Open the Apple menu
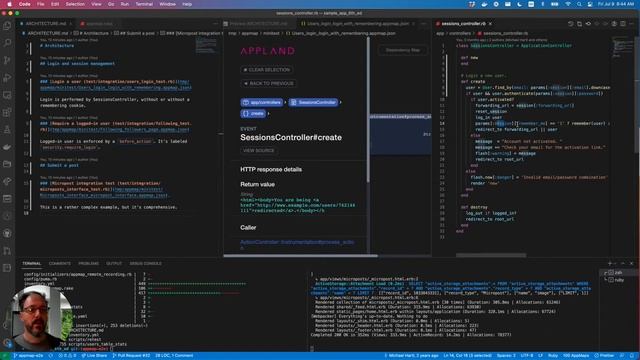Image resolution: width=640 pixels, height=360 pixels. point(9,4)
